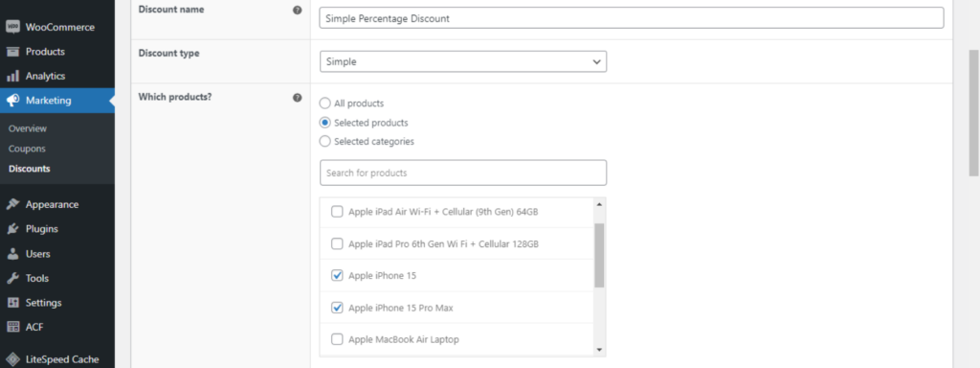Viewport: 980px width, 368px height.
Task: Click the Settings sliders icon
Action: (x=12, y=303)
